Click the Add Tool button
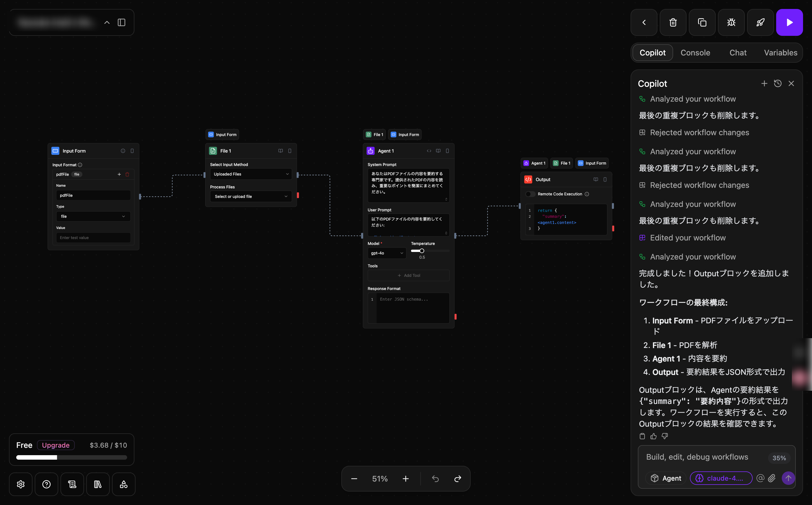The width and height of the screenshot is (812, 505). point(409,275)
